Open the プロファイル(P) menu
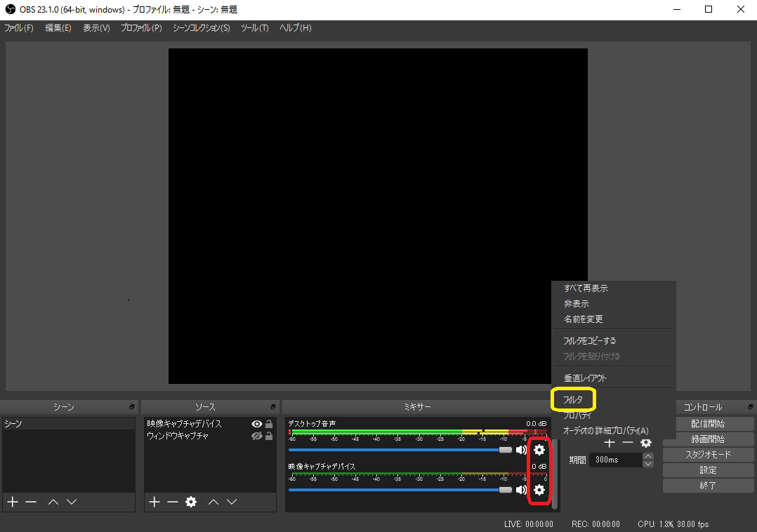The width and height of the screenshot is (757, 532). tap(140, 28)
